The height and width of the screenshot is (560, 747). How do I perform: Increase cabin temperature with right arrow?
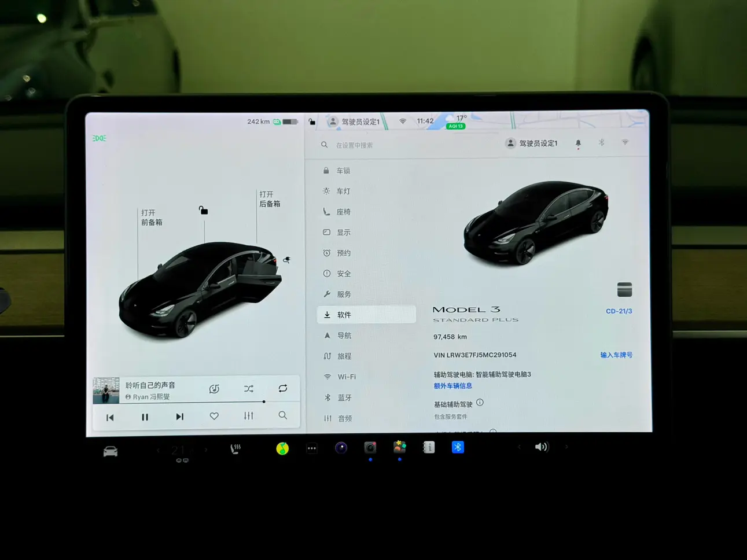(x=206, y=450)
